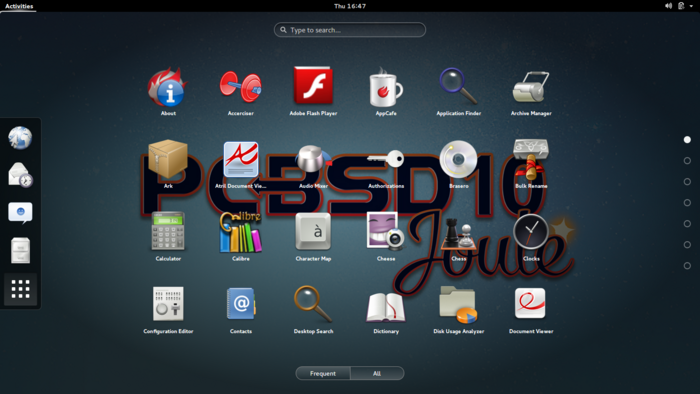The width and height of the screenshot is (700, 394).
Task: Switch to the All apps view
Action: pos(377,373)
